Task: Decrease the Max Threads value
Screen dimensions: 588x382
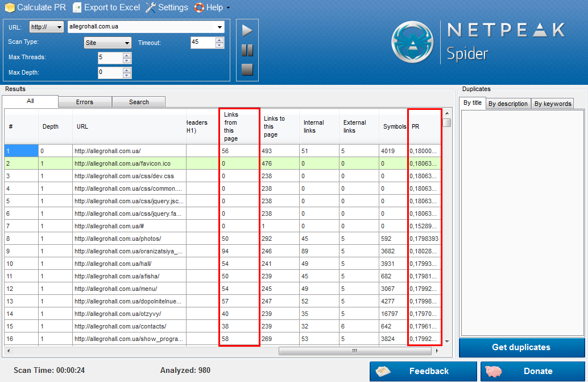Action: coord(127,61)
